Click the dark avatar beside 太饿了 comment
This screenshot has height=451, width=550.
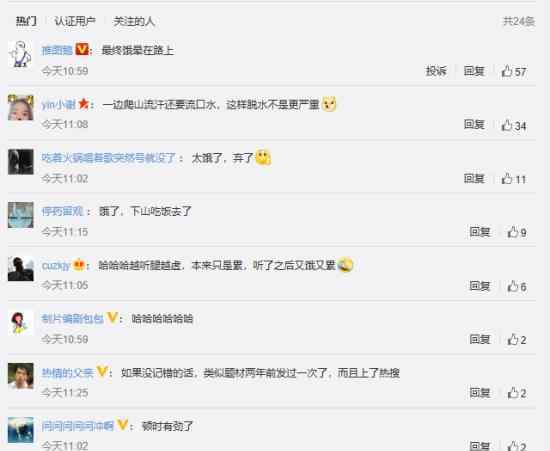click(x=21, y=162)
